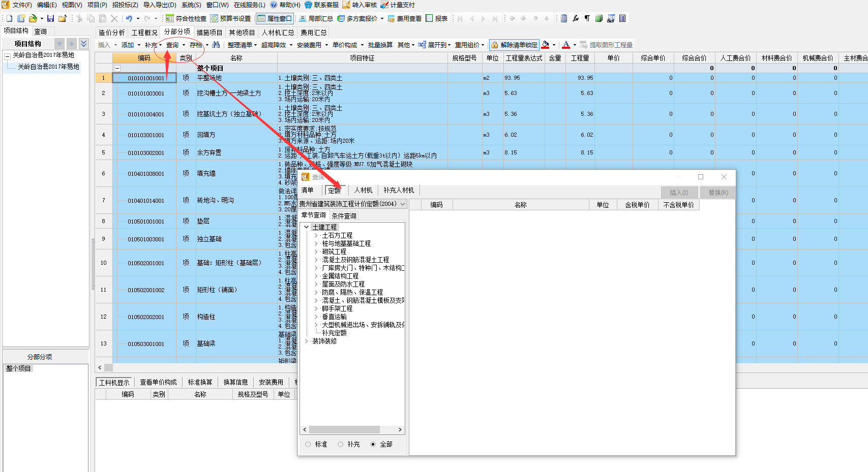Click the New project wizard icon
Viewport: 868px width, 472px height.
(21, 18)
